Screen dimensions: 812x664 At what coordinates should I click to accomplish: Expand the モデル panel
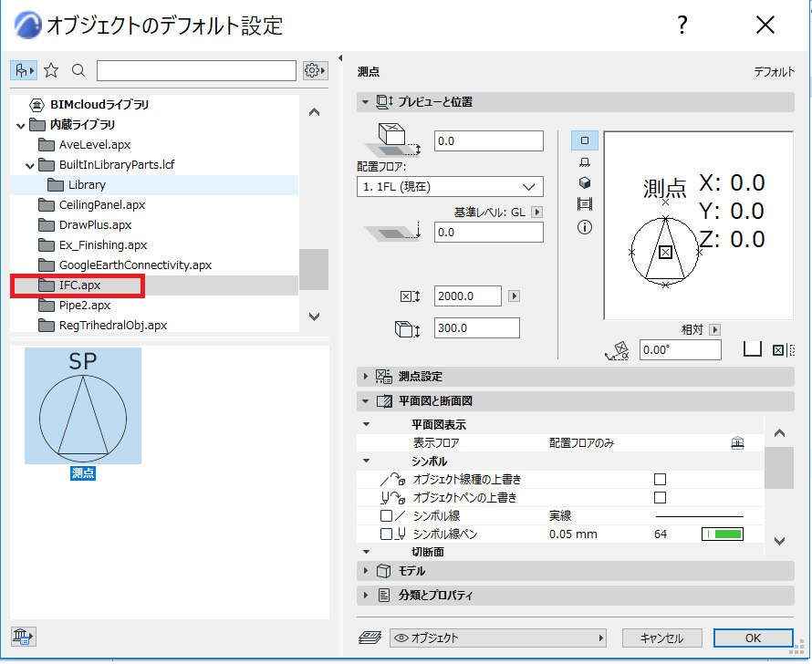[x=576, y=571]
